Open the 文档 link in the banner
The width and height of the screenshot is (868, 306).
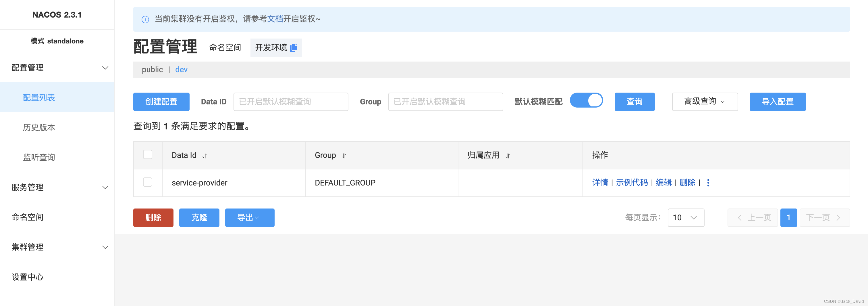275,19
